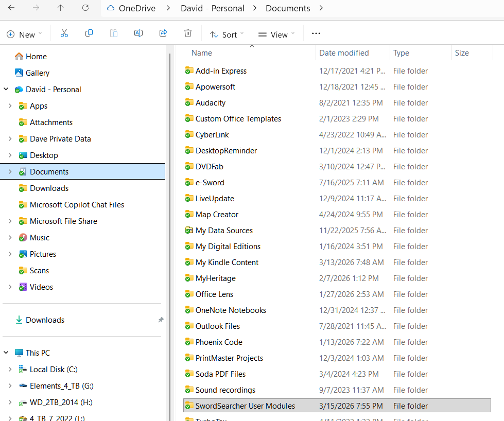Select Attachments in the navigation pane
Viewport: 504px width, 421px height.
[x=51, y=122]
